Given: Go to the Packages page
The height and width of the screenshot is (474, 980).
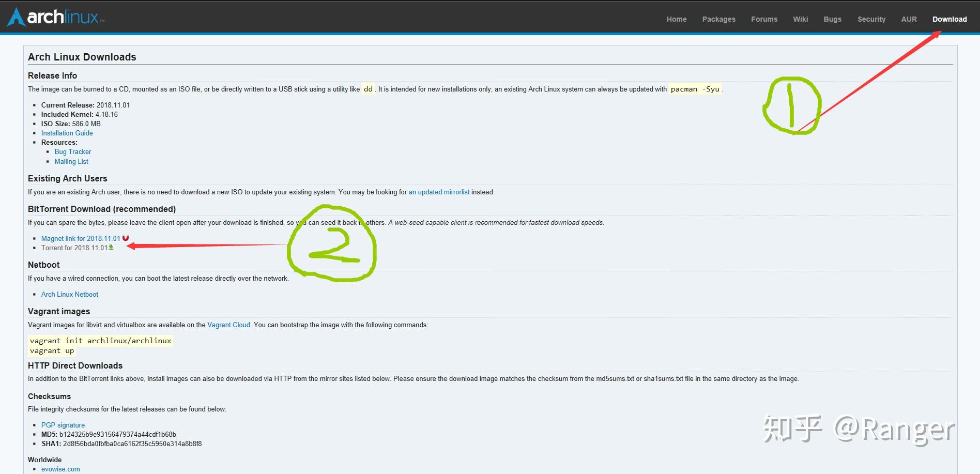Looking at the screenshot, I should [718, 19].
